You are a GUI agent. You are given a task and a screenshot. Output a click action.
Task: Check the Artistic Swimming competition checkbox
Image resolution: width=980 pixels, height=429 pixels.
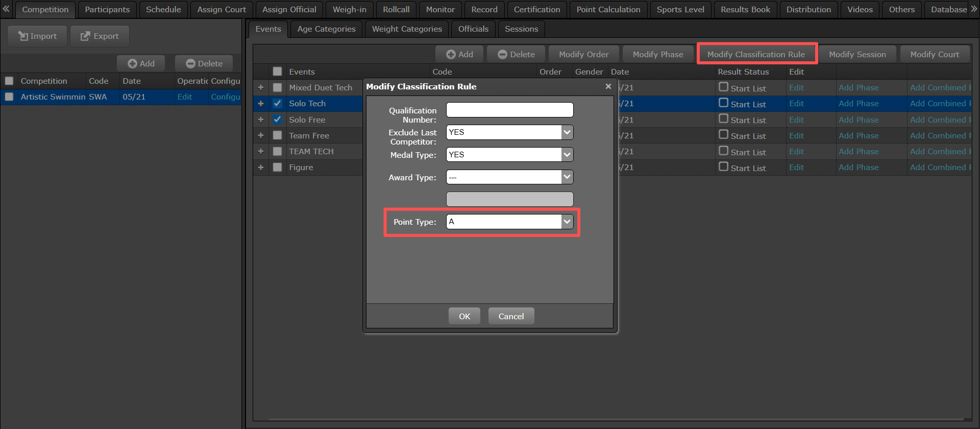click(9, 97)
